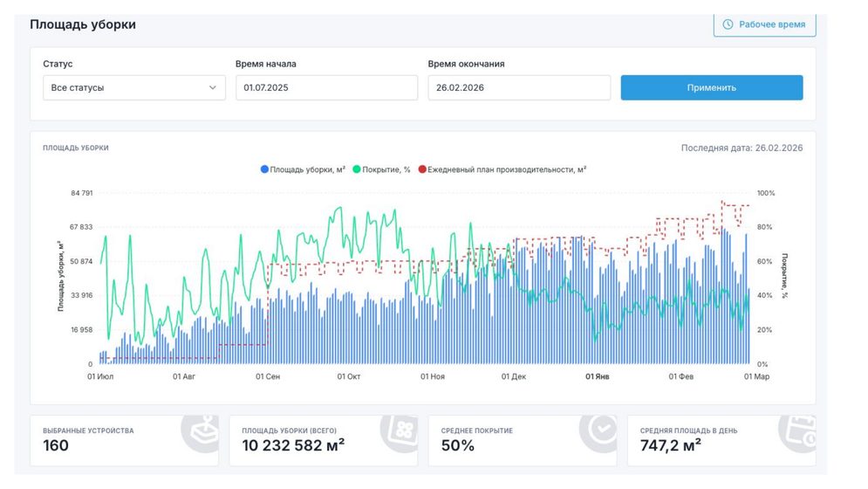Click the 84 791 y-axis value
The width and height of the screenshot is (868, 489).
pos(82,193)
